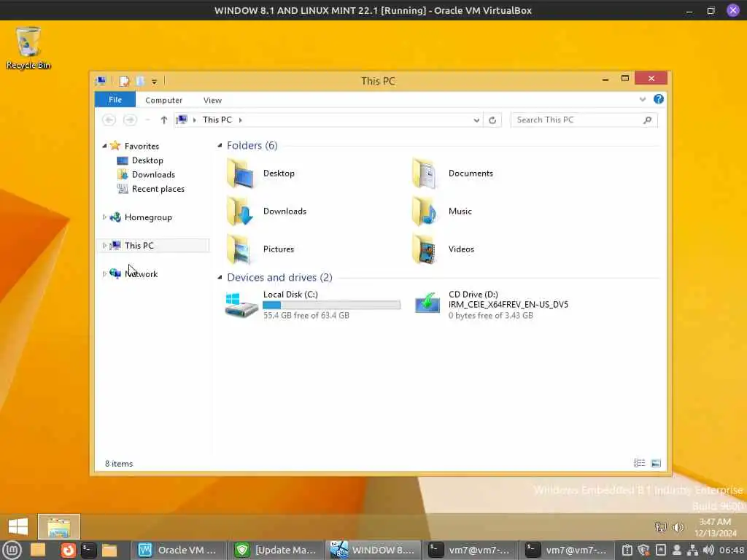
Task: Switch to Large icons view in status bar
Action: (656, 463)
